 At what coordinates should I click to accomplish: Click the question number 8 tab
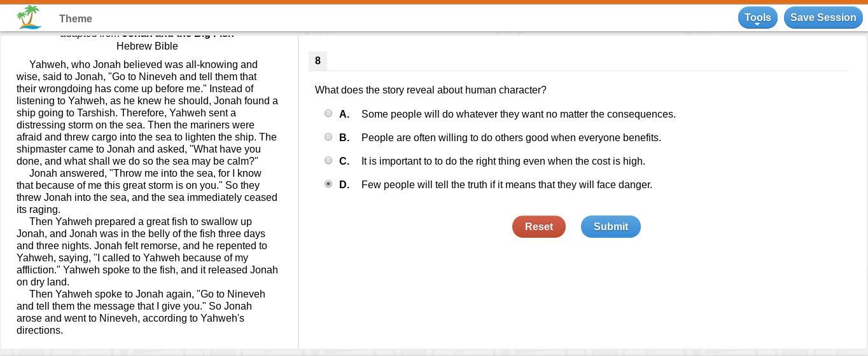coord(318,61)
